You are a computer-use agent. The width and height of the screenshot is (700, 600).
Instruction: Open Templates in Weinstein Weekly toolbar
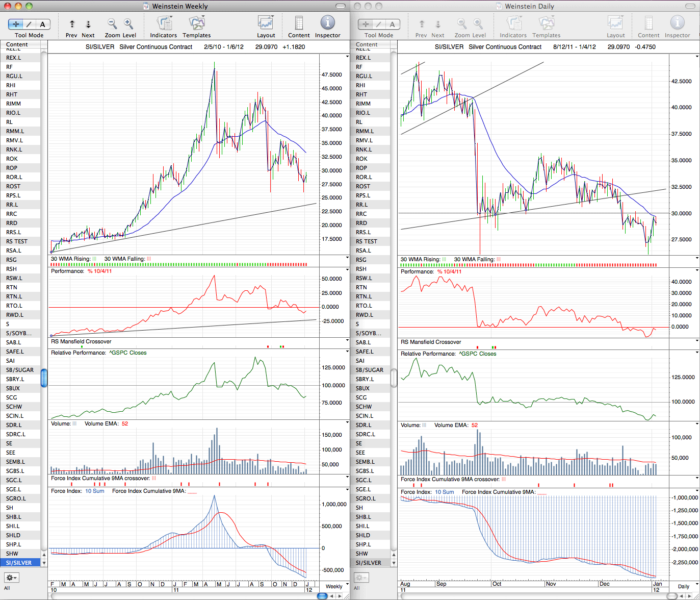pyautogui.click(x=197, y=27)
